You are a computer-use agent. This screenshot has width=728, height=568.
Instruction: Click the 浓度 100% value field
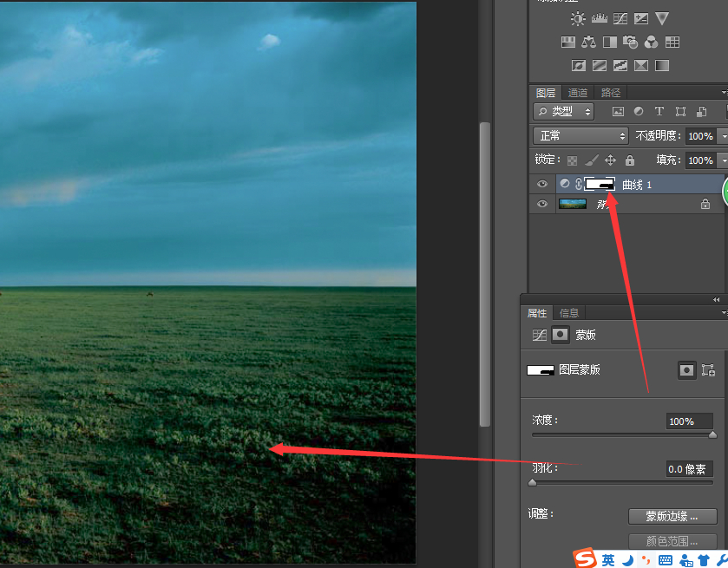[x=690, y=421]
